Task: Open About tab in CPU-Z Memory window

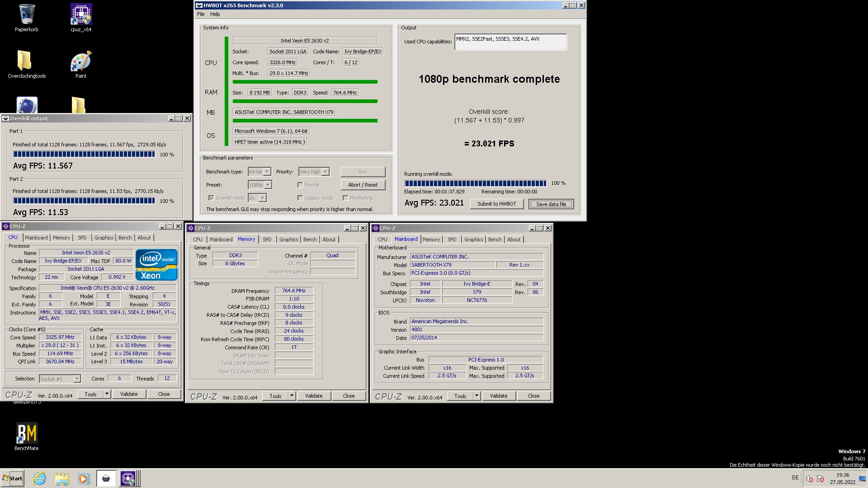Action: click(329, 239)
